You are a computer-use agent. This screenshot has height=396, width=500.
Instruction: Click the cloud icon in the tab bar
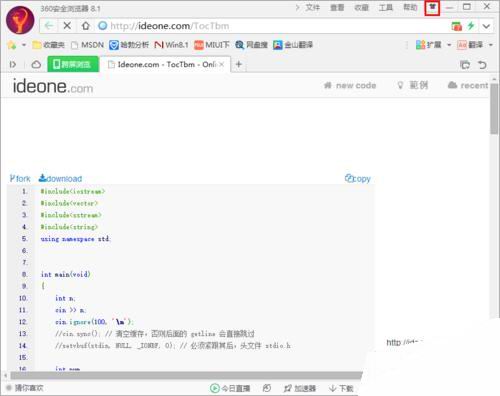click(36, 64)
